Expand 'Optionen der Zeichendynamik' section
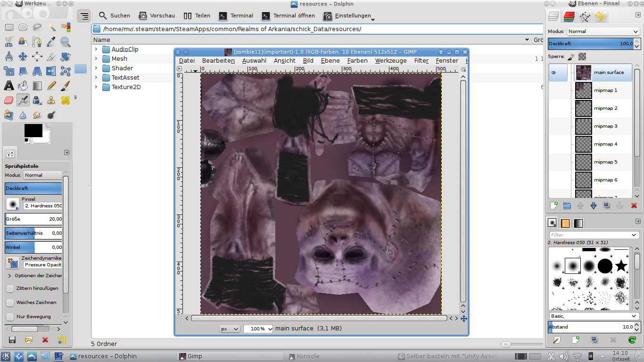 [10, 276]
